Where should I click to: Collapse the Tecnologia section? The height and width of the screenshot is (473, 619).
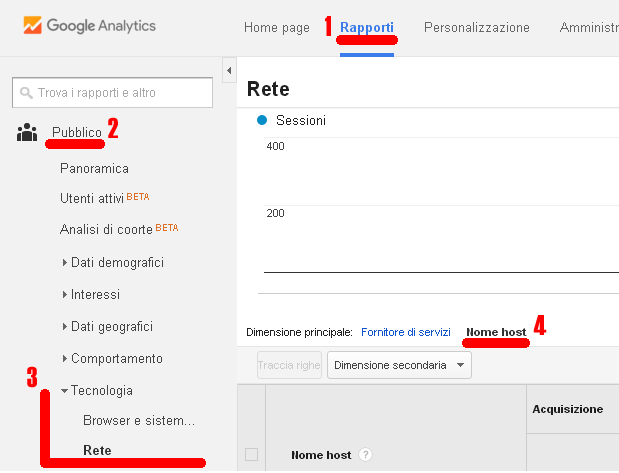click(x=65, y=391)
